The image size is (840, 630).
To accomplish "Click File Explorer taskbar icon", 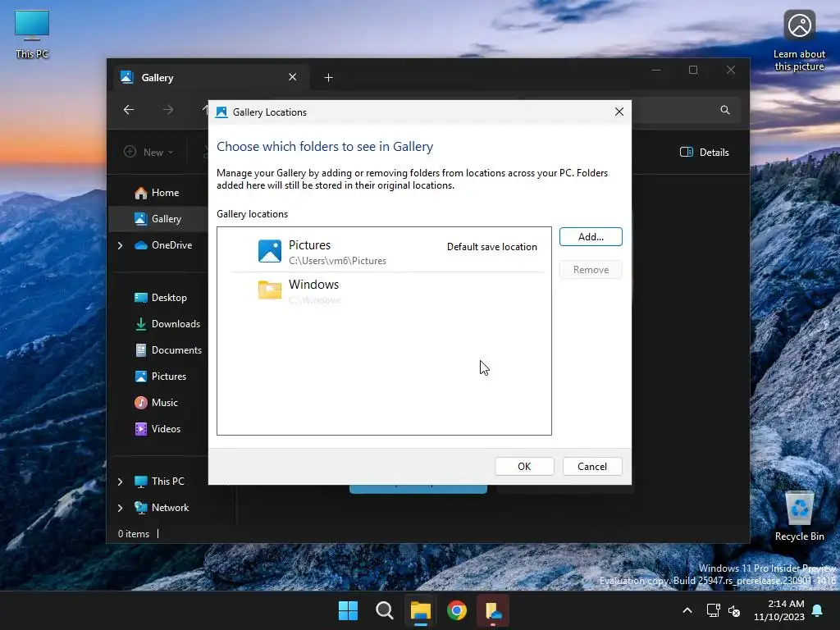I will pyautogui.click(x=421, y=610).
